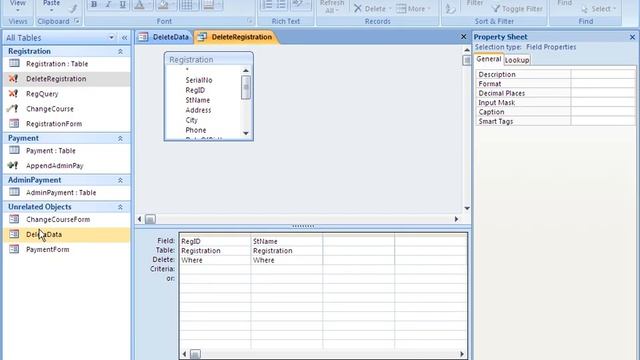Collapse the Payment group

point(120,138)
